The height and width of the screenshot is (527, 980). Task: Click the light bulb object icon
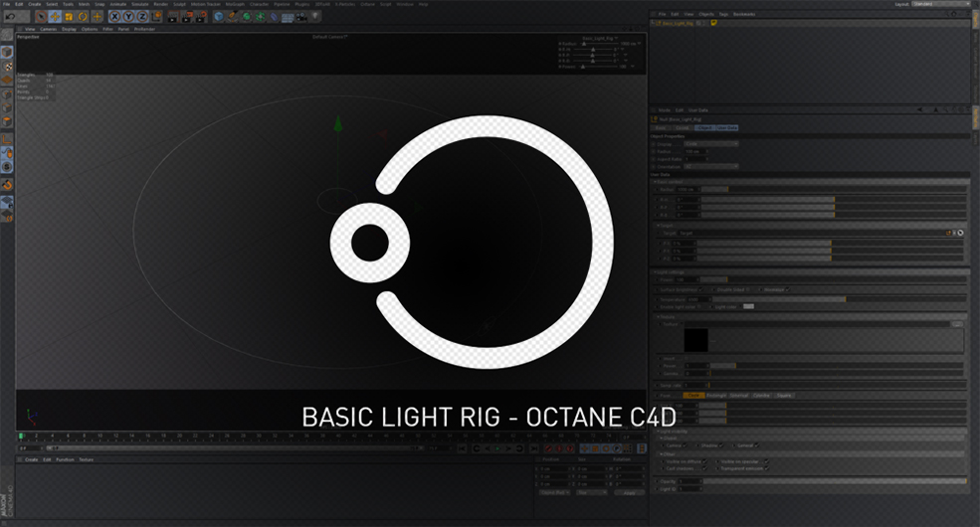tap(315, 17)
